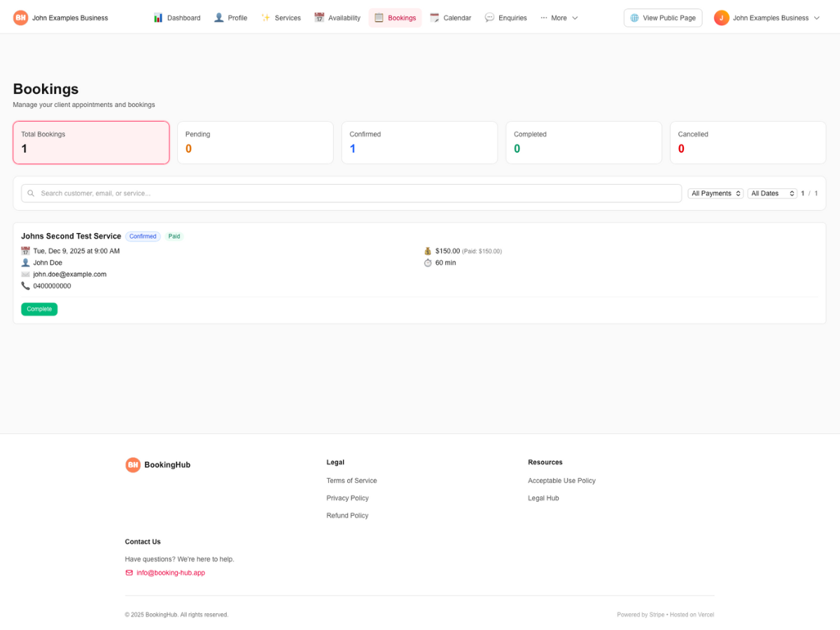
Task: Select the Profile person icon
Action: click(x=218, y=17)
